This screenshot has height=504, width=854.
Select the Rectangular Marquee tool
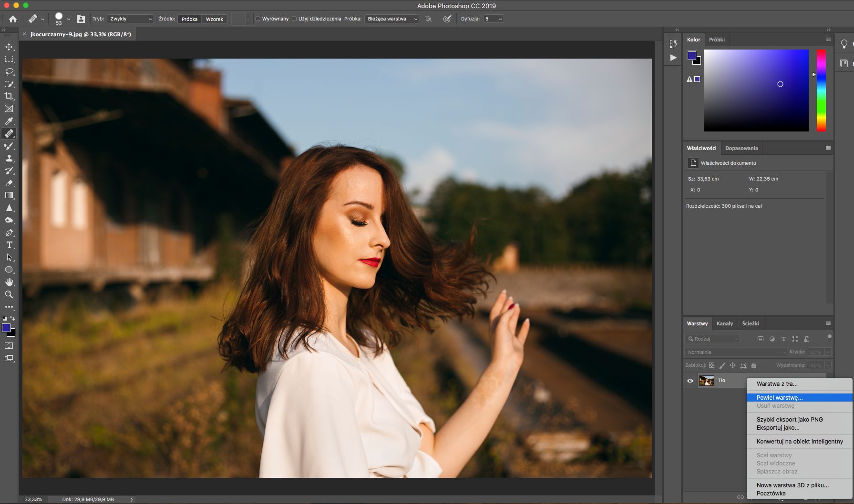click(x=9, y=59)
